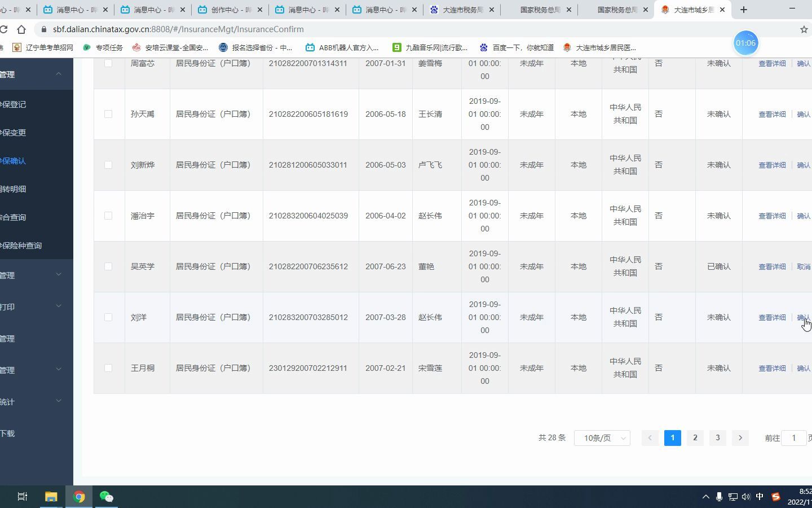812x508 pixels.
Task: Tick checkbox for 潘治宇 row
Action: pos(108,216)
